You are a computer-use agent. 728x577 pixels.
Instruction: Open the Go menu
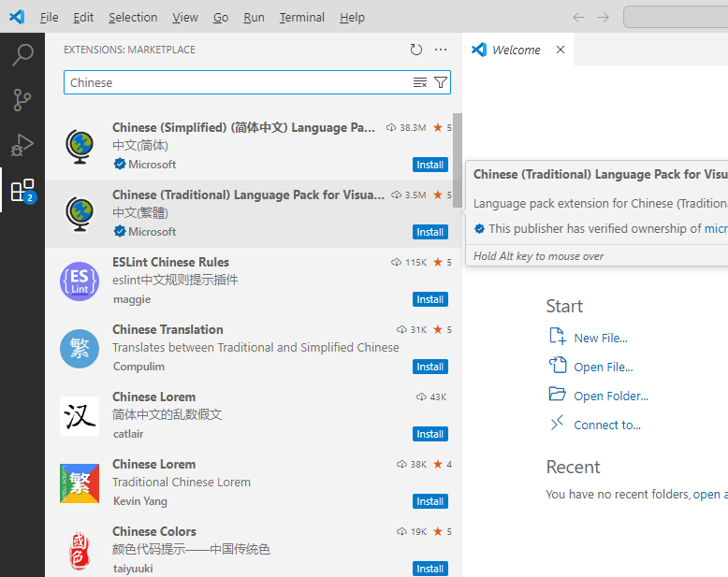pyautogui.click(x=221, y=18)
